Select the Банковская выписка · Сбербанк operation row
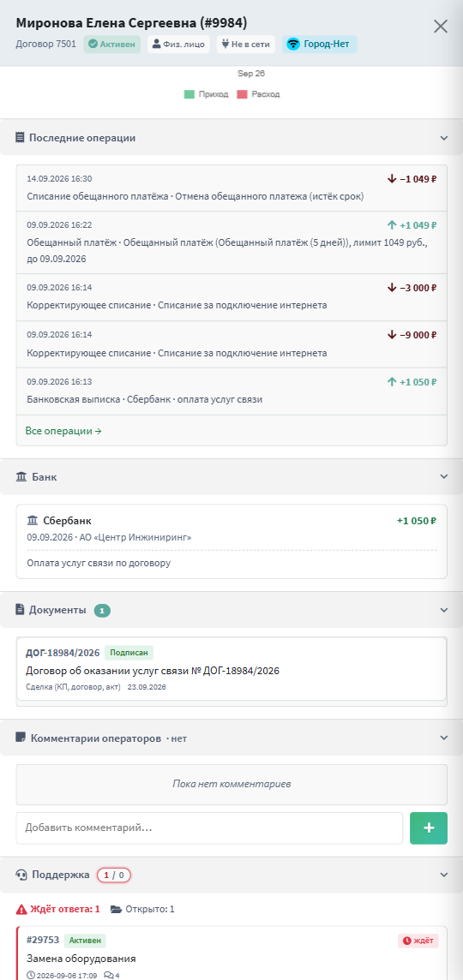The image size is (463, 980). (231, 391)
